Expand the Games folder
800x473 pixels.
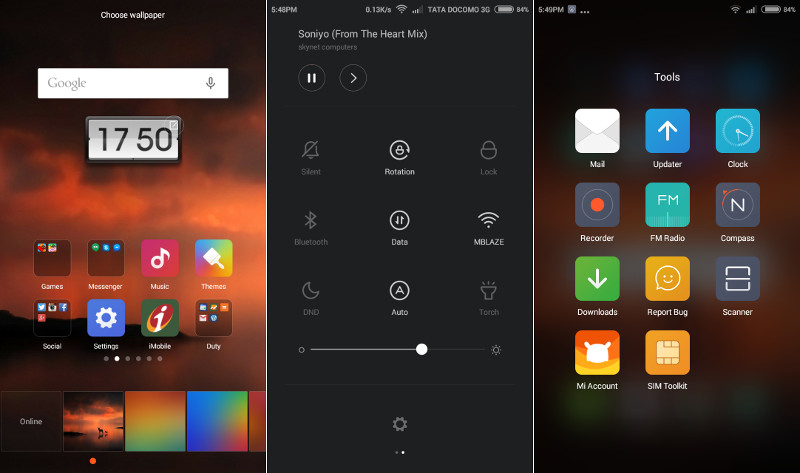(52, 258)
